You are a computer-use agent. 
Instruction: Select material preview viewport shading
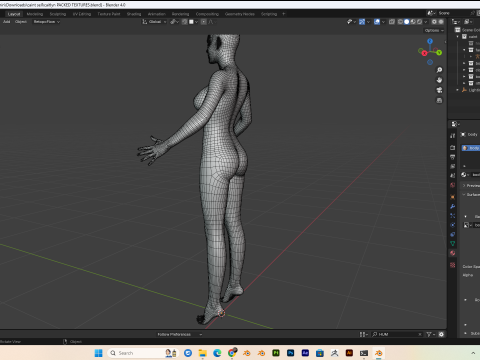[413, 22]
